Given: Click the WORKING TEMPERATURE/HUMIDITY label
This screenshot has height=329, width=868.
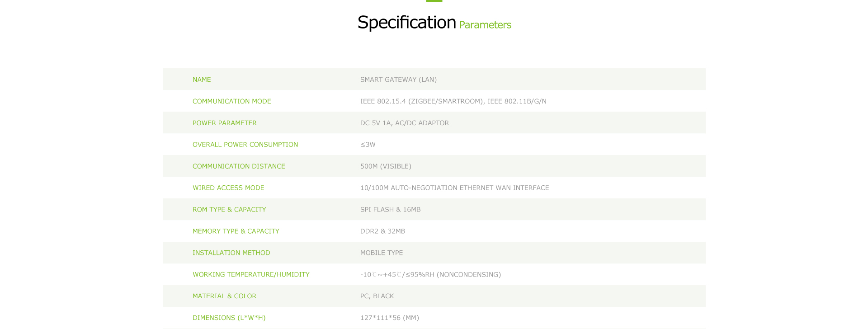Looking at the screenshot, I should pos(251,274).
